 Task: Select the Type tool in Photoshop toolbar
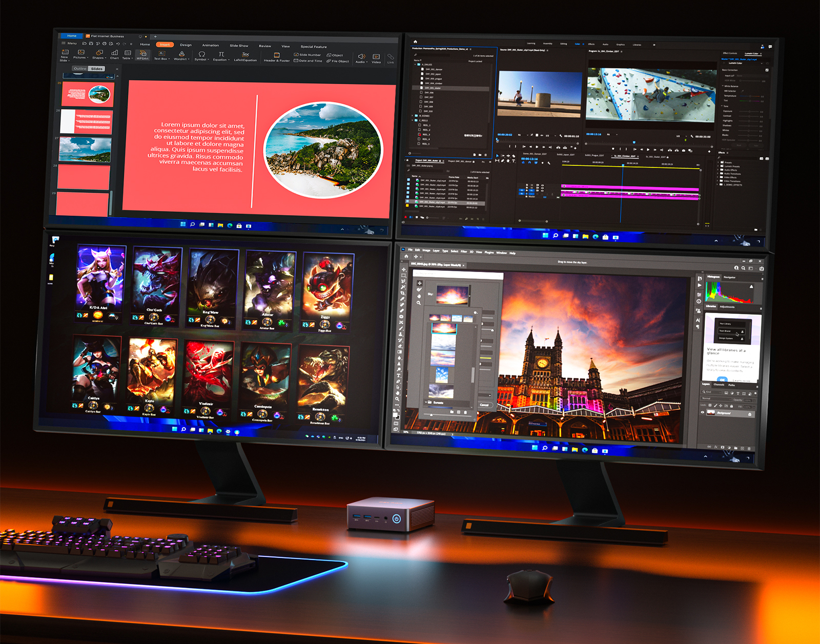(399, 376)
